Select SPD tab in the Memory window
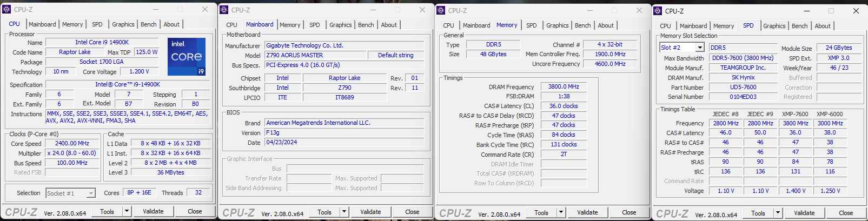Screen dimensions: 868x221 (532, 25)
